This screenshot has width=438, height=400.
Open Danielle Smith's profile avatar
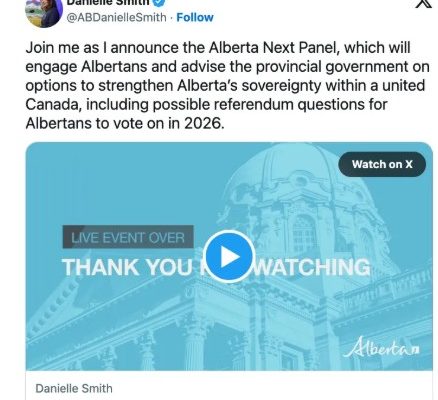44,12
